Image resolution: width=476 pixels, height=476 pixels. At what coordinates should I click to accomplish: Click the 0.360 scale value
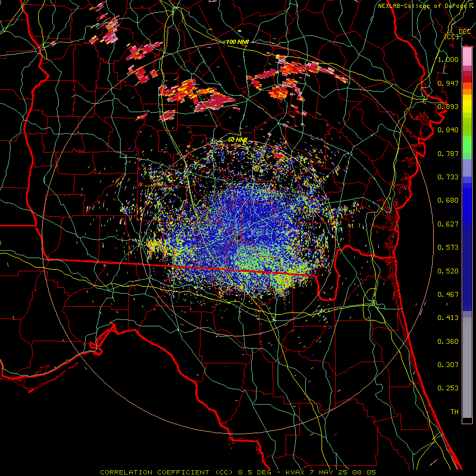click(448, 342)
